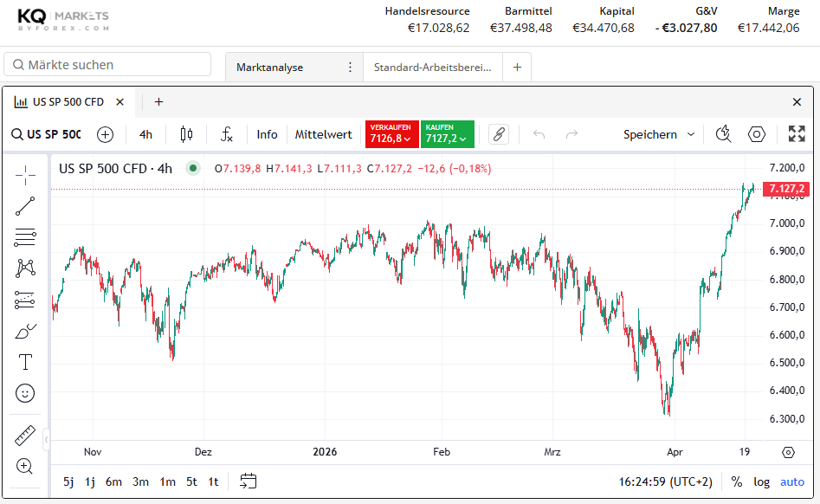Viewport: 820px width, 504px height.
Task: Select the ruler measure tool
Action: [25, 436]
